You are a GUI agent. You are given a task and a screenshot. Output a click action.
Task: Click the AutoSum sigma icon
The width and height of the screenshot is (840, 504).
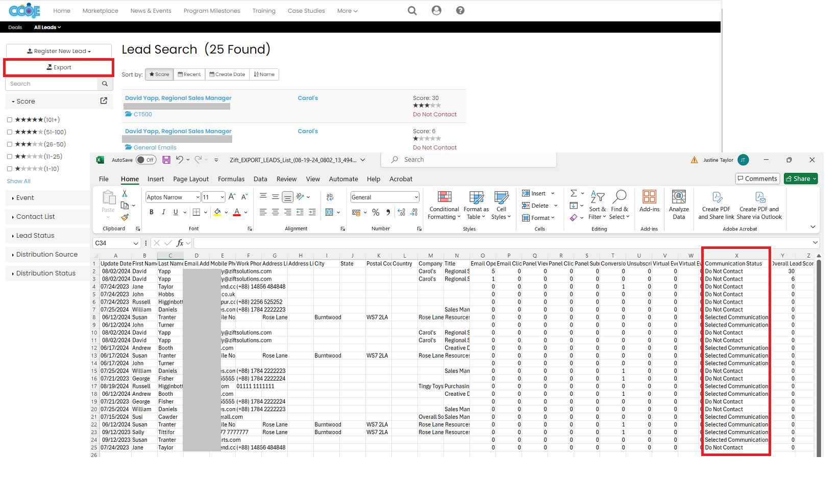574,193
